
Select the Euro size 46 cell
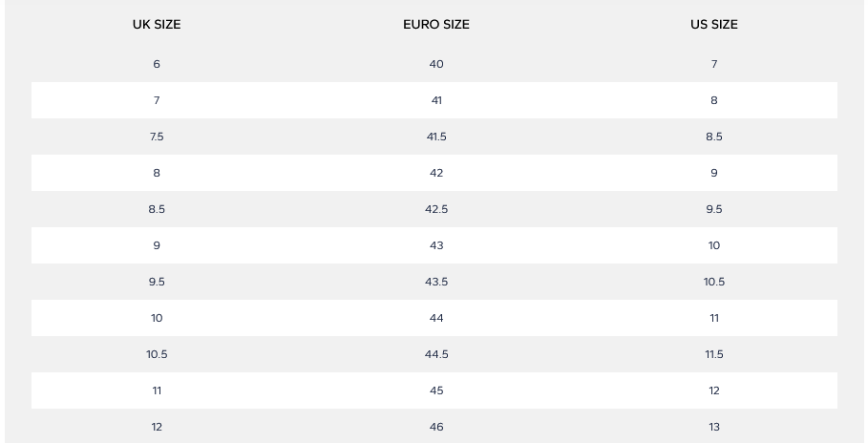pos(436,427)
